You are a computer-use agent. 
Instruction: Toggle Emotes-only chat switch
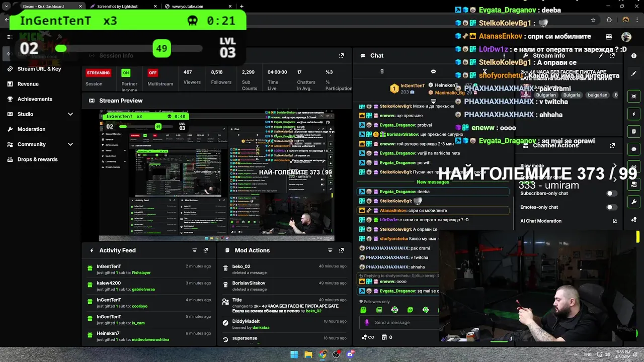coord(611,207)
